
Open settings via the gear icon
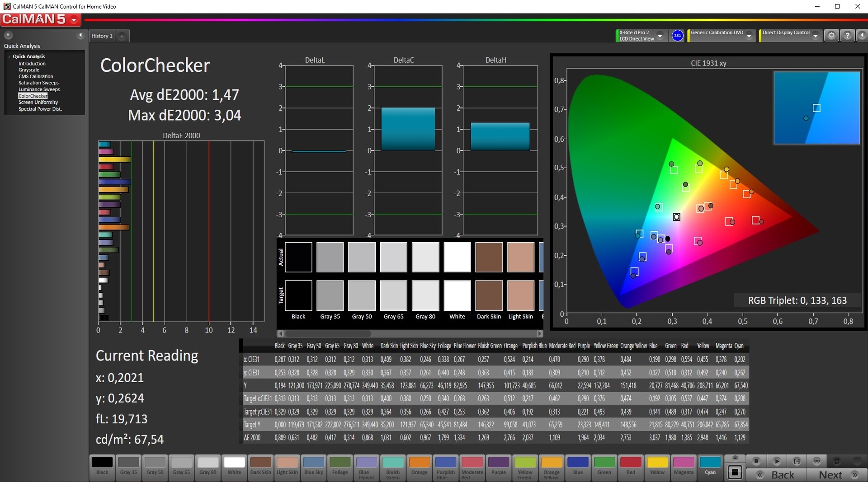coord(831,36)
